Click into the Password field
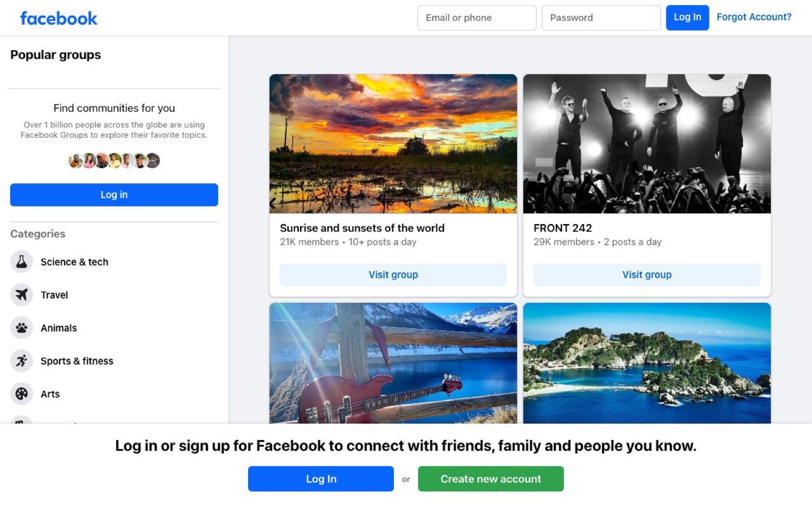Viewport: 812px width, 508px height. coord(601,18)
